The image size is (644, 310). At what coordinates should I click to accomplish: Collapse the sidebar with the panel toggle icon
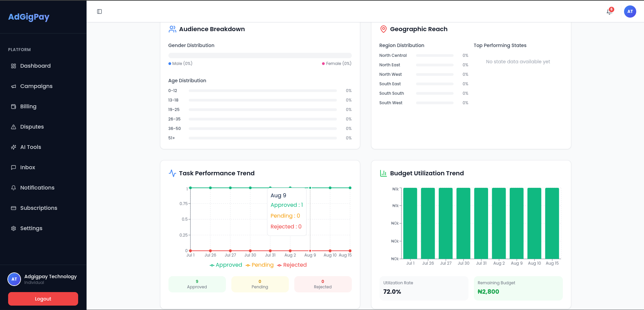tap(99, 12)
